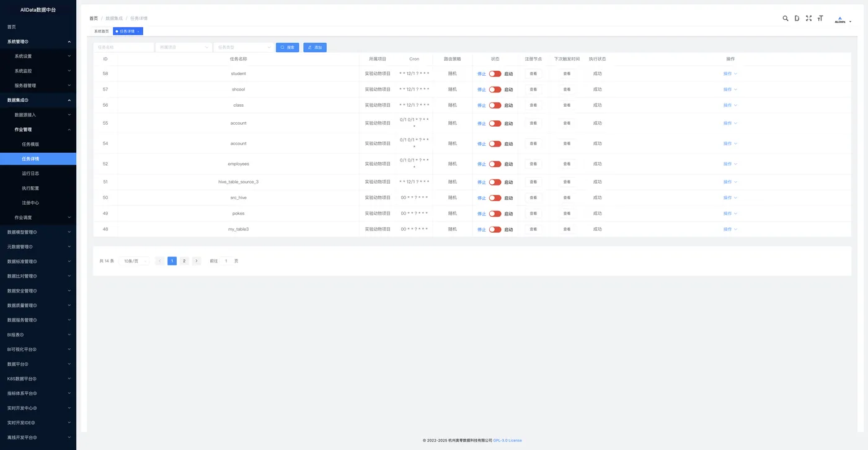Open 首页 in the sidebar
Image resolution: width=868 pixels, height=450 pixels.
click(x=38, y=27)
